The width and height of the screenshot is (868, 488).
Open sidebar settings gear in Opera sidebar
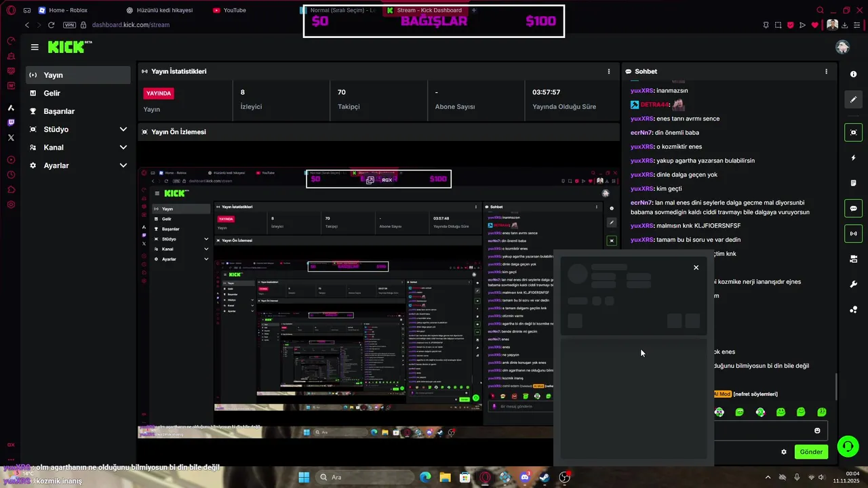11,205
